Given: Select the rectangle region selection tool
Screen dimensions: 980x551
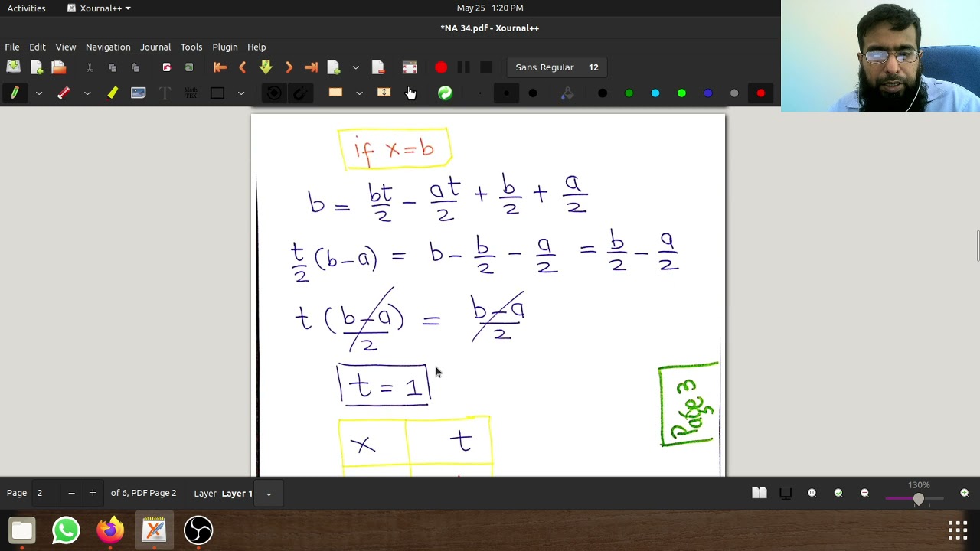Looking at the screenshot, I should coord(335,93).
